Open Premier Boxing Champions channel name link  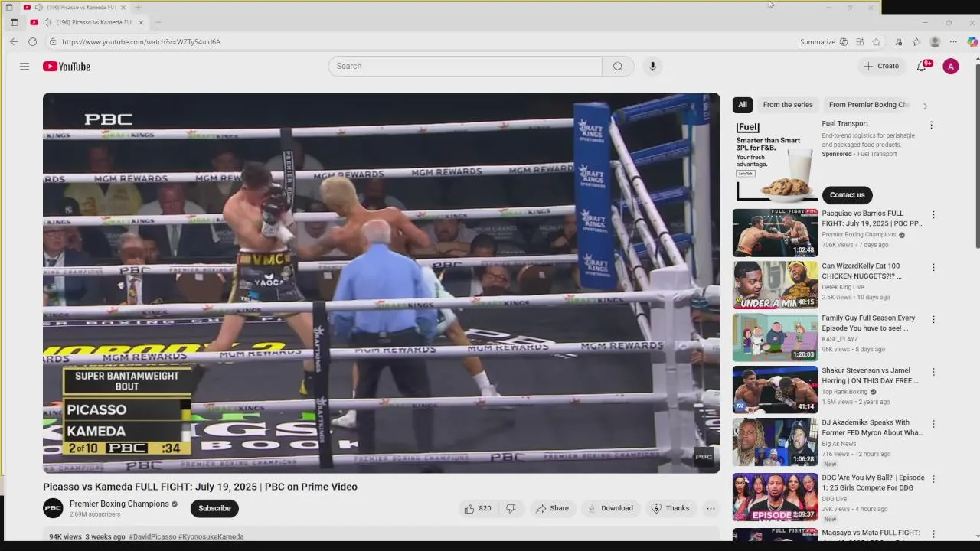point(119,504)
